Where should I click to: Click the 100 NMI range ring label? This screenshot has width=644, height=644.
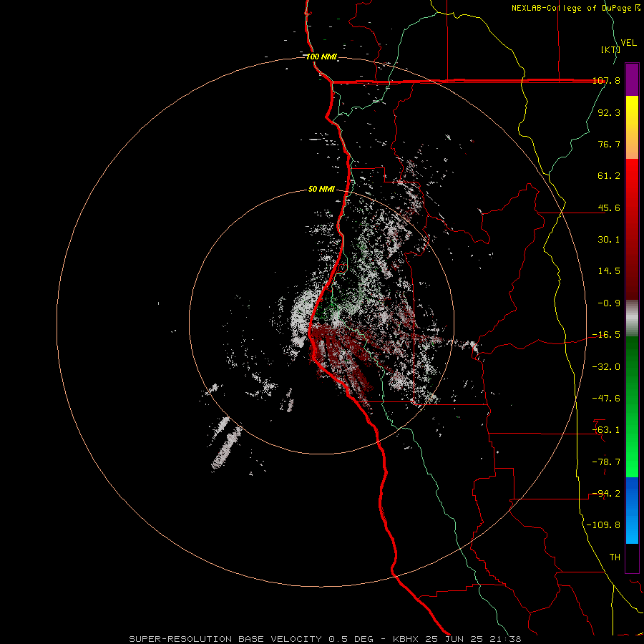321,57
